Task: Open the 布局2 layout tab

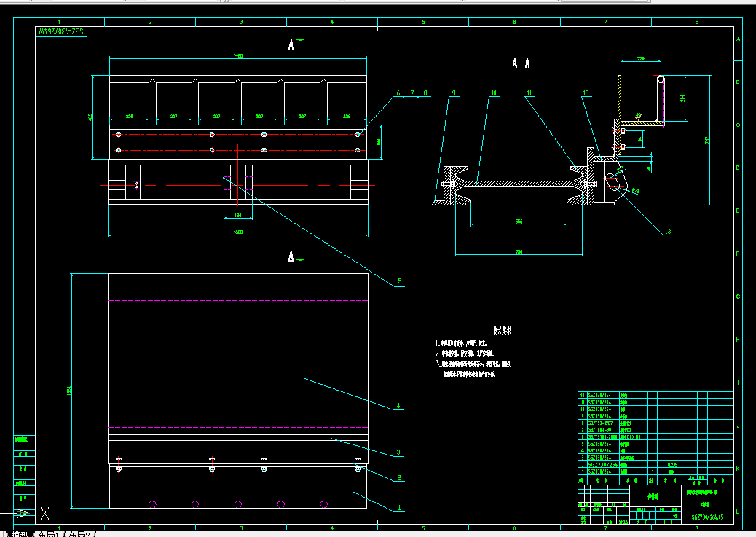Action: point(80,534)
